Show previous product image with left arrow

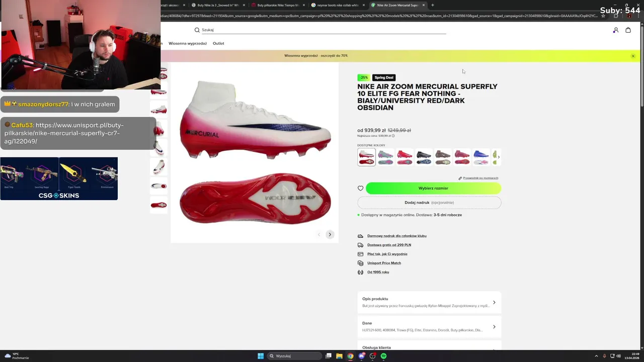click(319, 234)
